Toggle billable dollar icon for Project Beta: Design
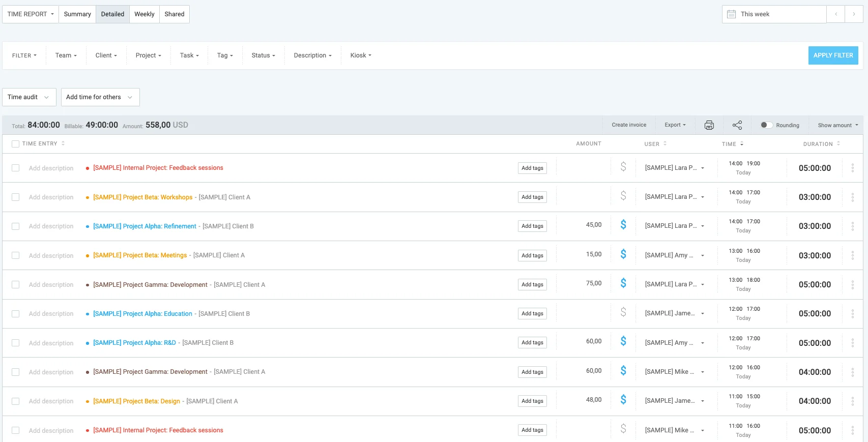This screenshot has height=442, width=868. click(x=623, y=400)
